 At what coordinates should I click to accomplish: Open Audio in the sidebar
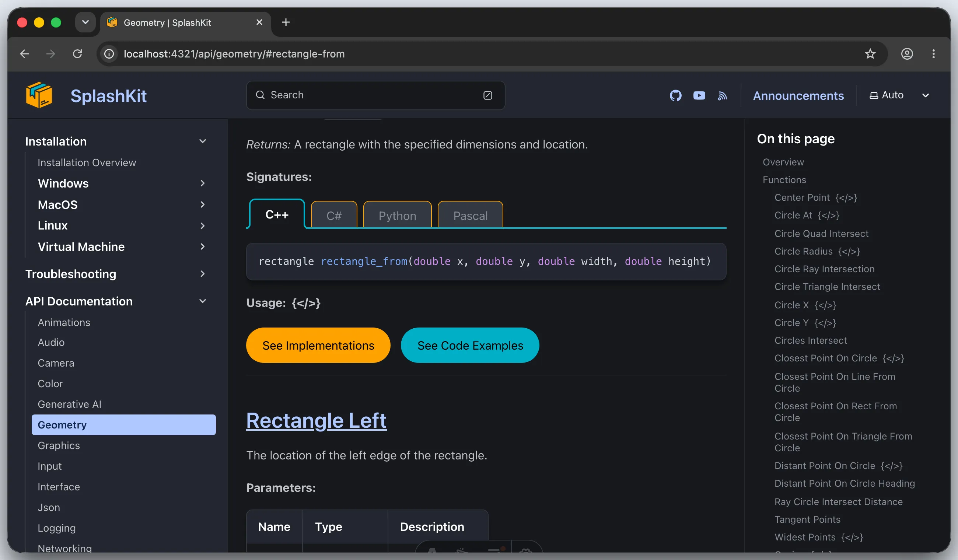tap(51, 342)
